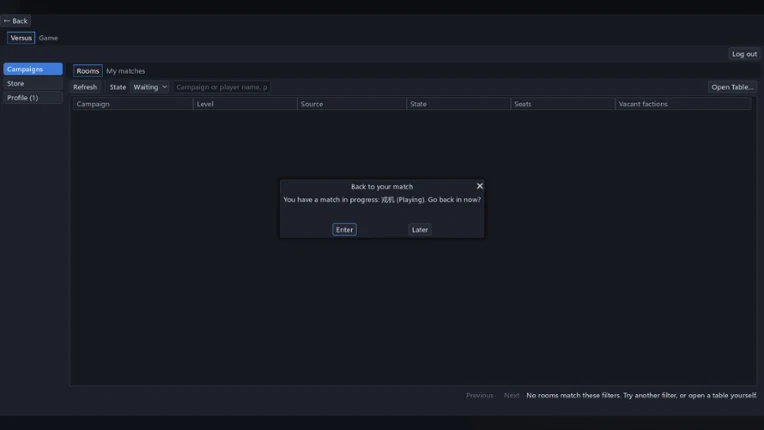Click the 'State' filter label
Screen dimensions: 764x430
point(118,87)
